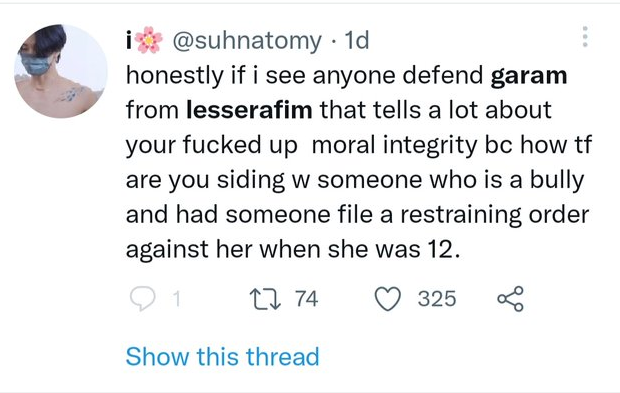Retweet this tweet using the arrows icon
620x393 pixels.
pos(265,299)
